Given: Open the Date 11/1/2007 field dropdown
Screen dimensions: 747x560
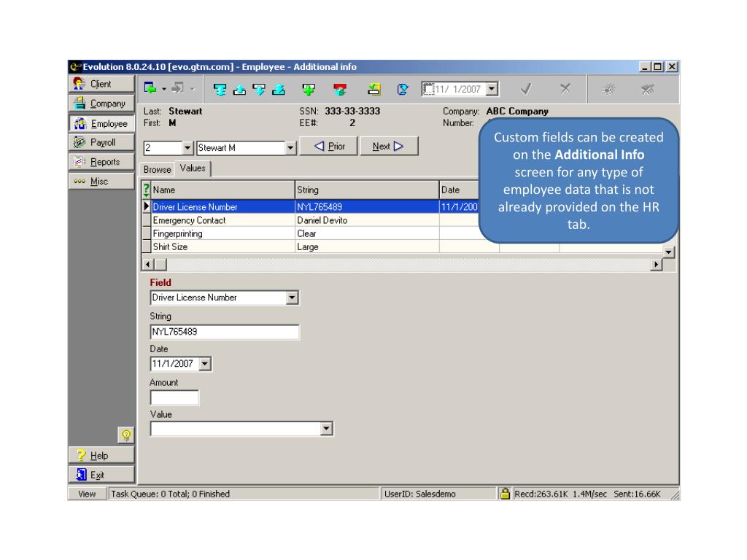Looking at the screenshot, I should [205, 364].
